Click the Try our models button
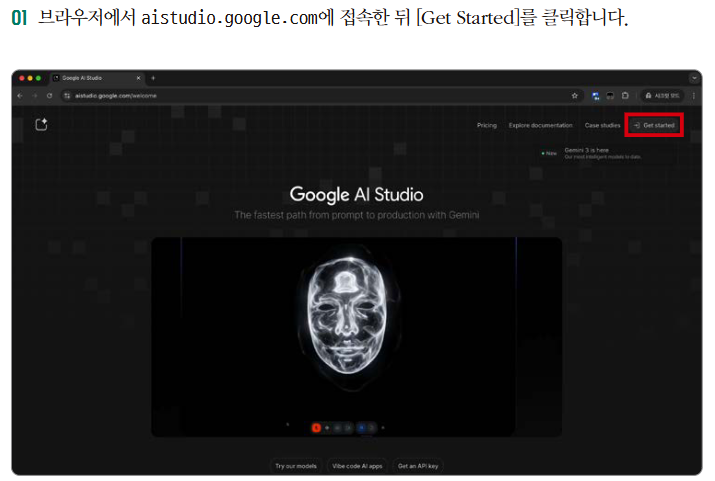 pyautogui.click(x=296, y=466)
